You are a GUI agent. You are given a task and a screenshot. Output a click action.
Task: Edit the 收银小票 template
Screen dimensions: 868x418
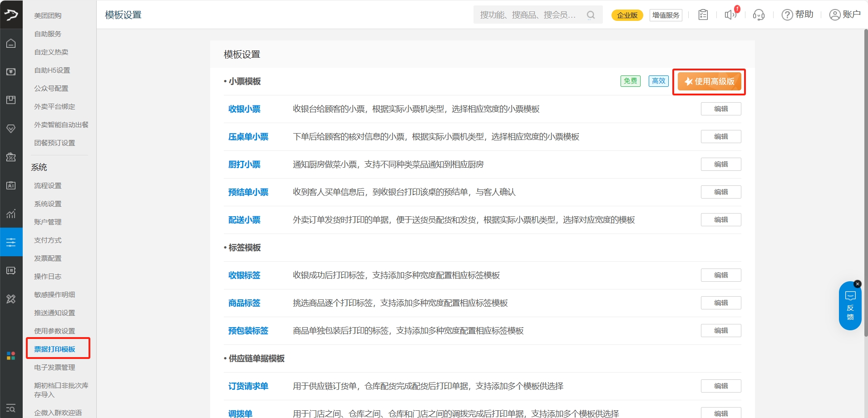pyautogui.click(x=720, y=109)
